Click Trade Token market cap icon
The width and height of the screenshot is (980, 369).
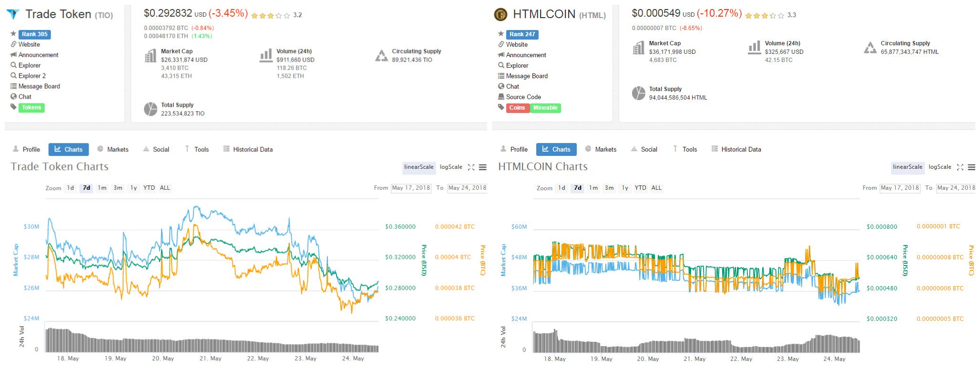point(150,56)
